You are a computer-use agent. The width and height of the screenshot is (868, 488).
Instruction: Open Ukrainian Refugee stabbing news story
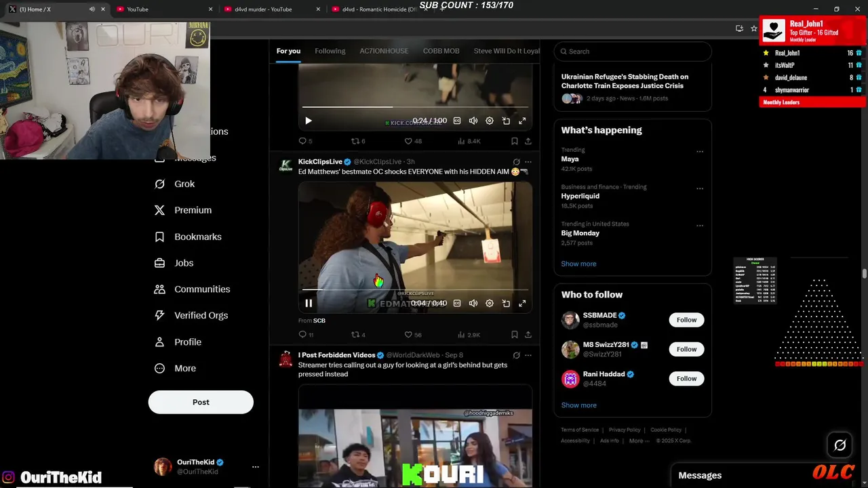tap(633, 87)
